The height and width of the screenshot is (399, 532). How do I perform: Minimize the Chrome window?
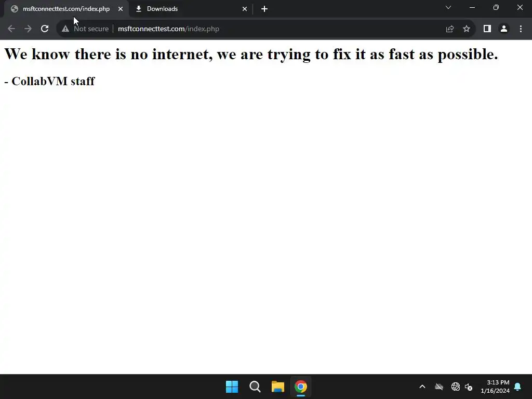click(472, 7)
